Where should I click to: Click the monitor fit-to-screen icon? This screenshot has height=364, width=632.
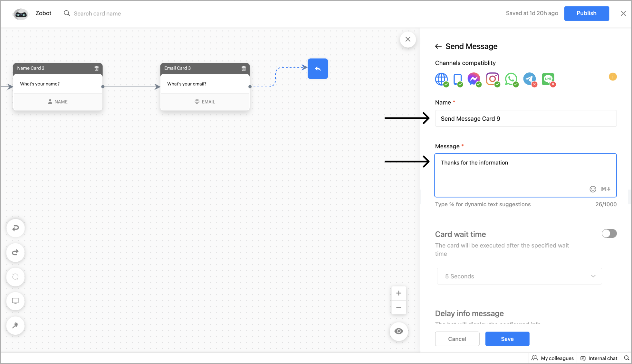coord(15,301)
